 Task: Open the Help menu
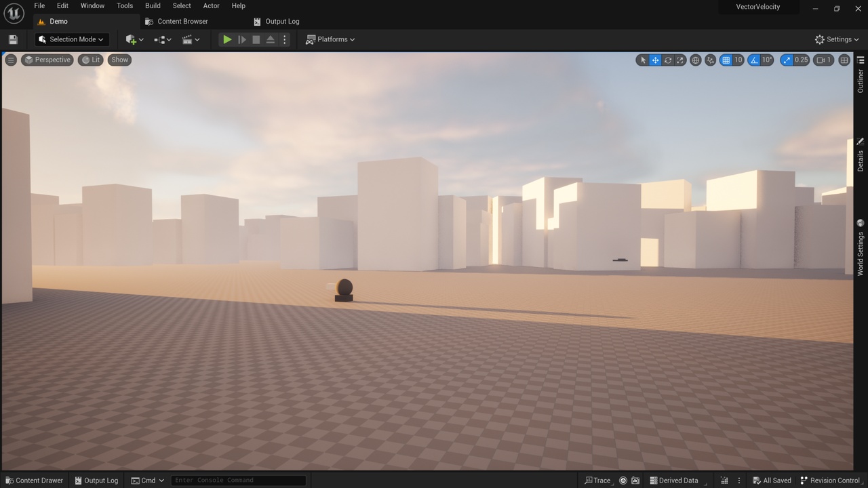[x=238, y=5]
